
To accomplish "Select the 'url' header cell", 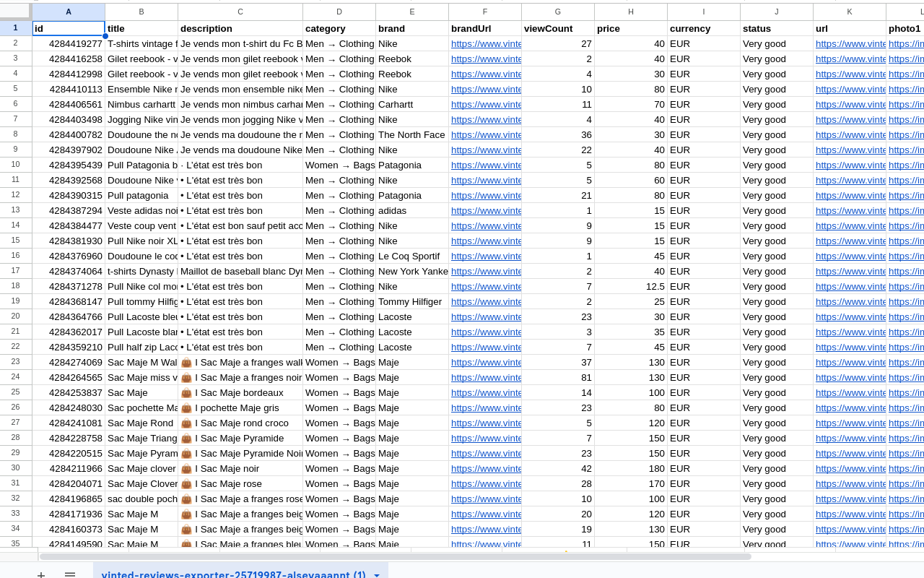I will [x=850, y=28].
